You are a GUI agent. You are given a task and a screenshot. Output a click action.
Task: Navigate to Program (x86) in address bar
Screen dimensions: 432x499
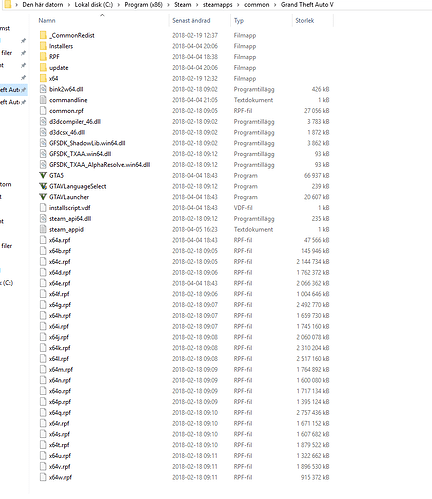coord(144,5)
